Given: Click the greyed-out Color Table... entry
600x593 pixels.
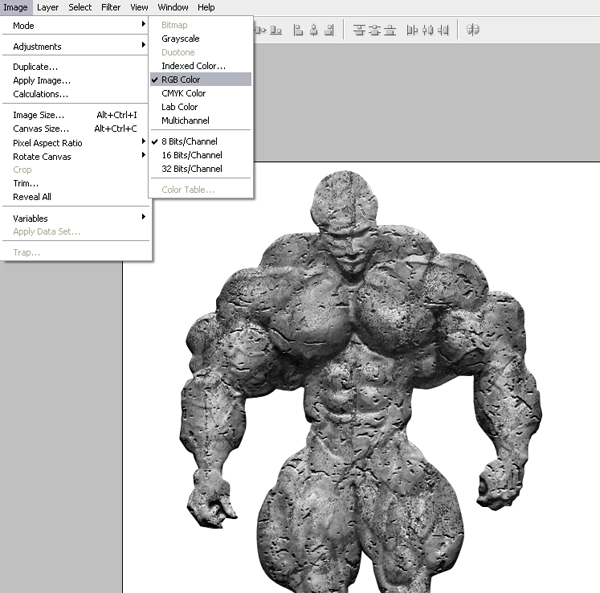Looking at the screenshot, I should click(201, 190).
